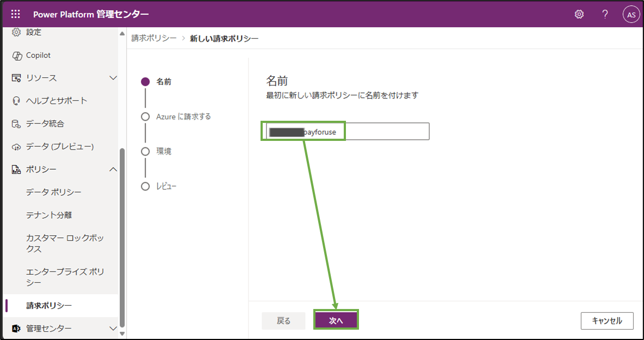Expand the リソース section chevron
Screen dimensions: 644x340
113,78
